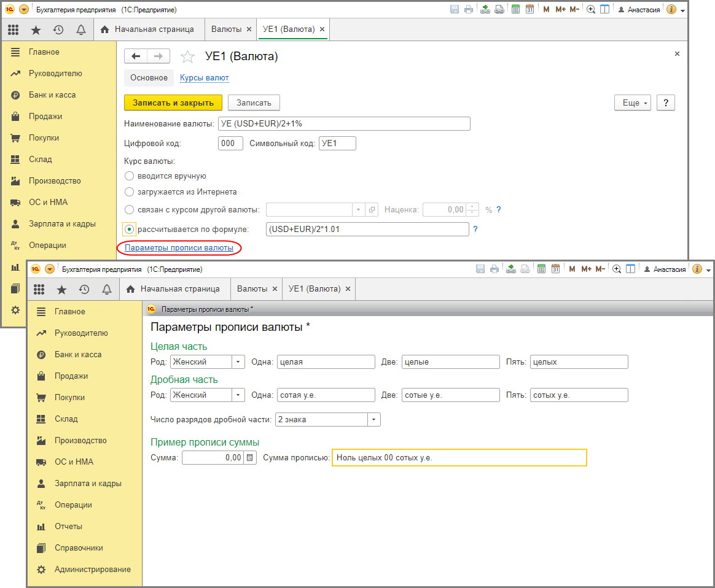
Task: Mark УЕ1 currency as favorite with the star
Action: (187, 57)
